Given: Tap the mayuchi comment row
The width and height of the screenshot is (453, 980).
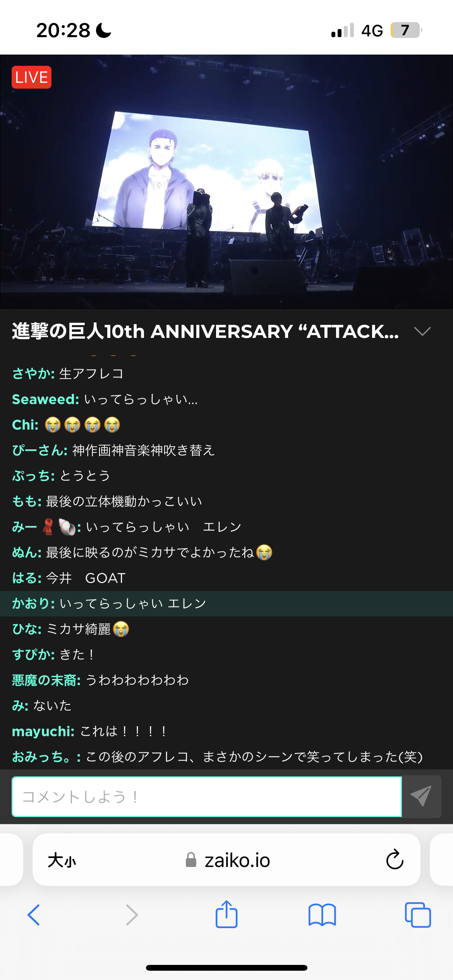Looking at the screenshot, I should pyautogui.click(x=226, y=731).
